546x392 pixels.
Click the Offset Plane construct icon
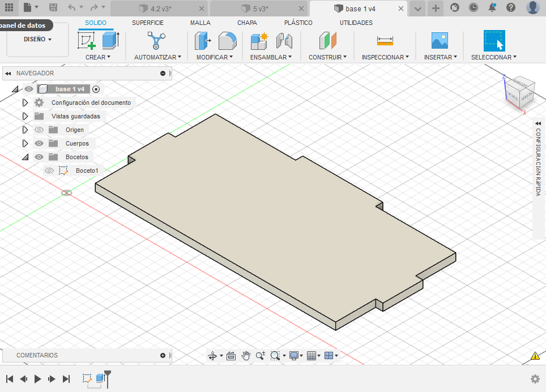328,40
